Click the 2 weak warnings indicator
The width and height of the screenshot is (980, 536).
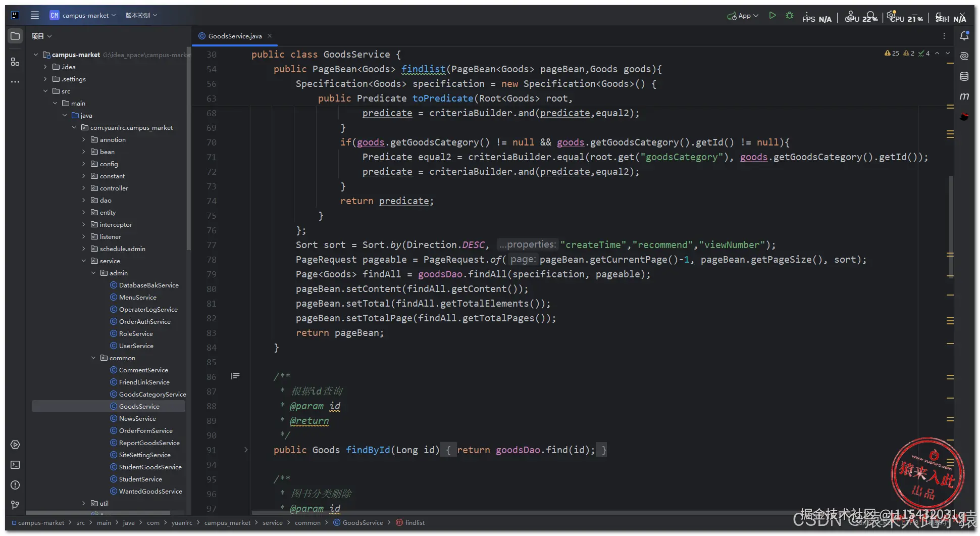pos(909,53)
